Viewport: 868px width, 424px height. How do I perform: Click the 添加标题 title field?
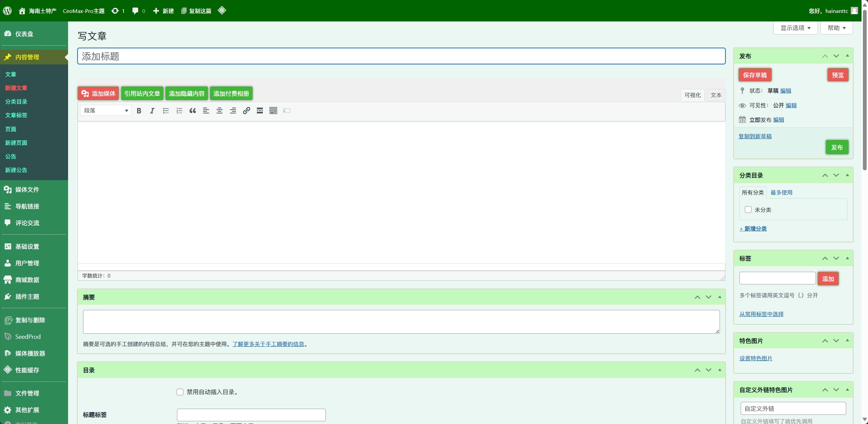(401, 56)
